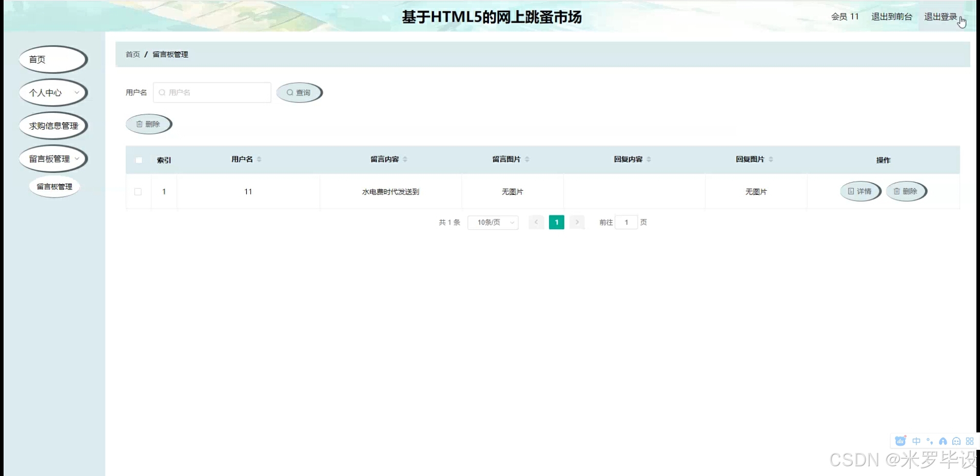Click the 水电费时代发送到 message cell
The height and width of the screenshot is (476, 980).
390,192
